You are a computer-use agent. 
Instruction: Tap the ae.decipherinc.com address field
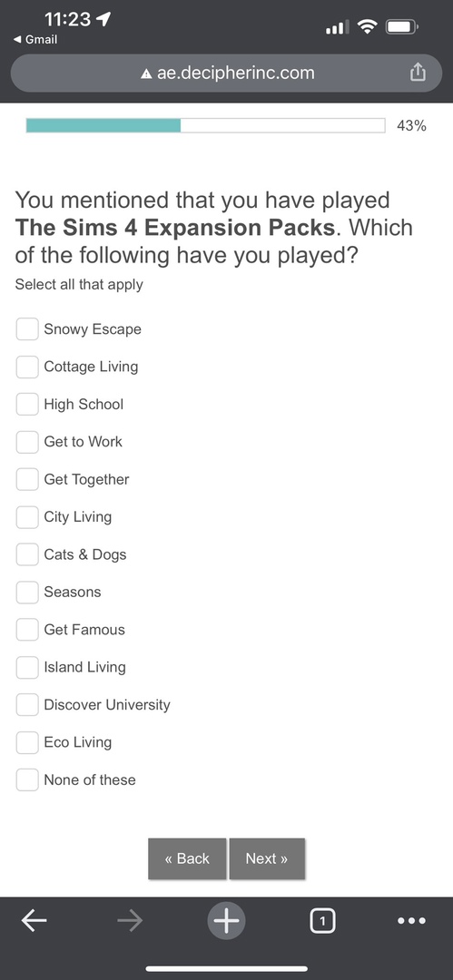(x=227, y=73)
